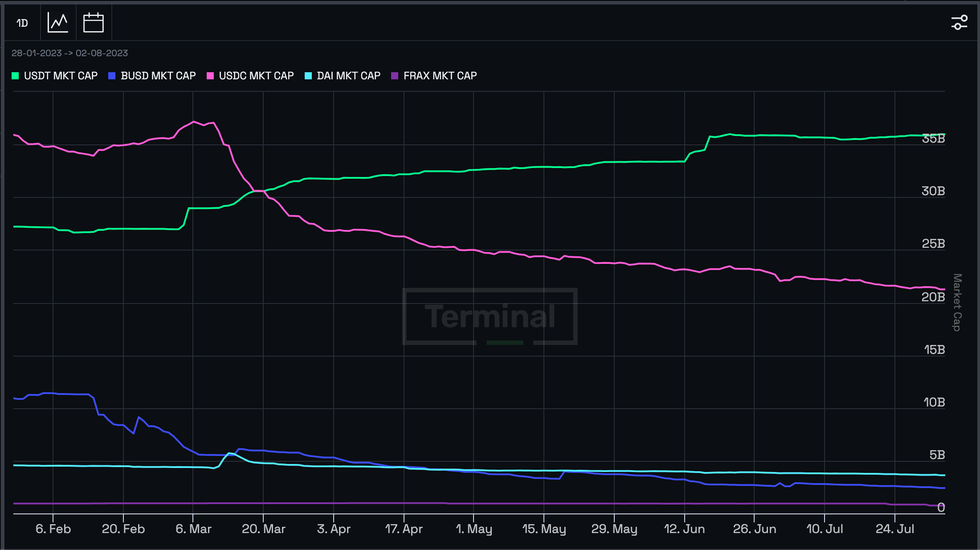Screen dimensions: 980x550
Task: Click the 20B y-axis label
Action: (933, 297)
